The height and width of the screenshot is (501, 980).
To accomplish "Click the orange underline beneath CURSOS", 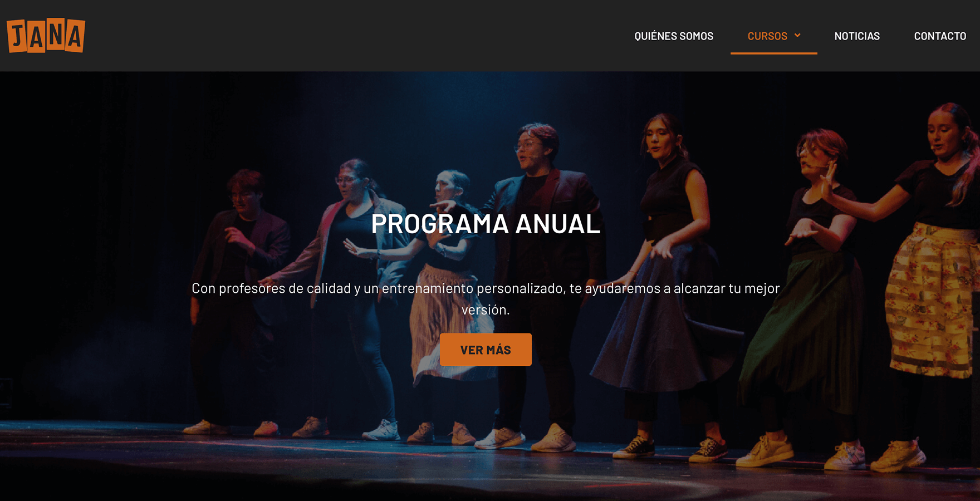I will (x=773, y=53).
